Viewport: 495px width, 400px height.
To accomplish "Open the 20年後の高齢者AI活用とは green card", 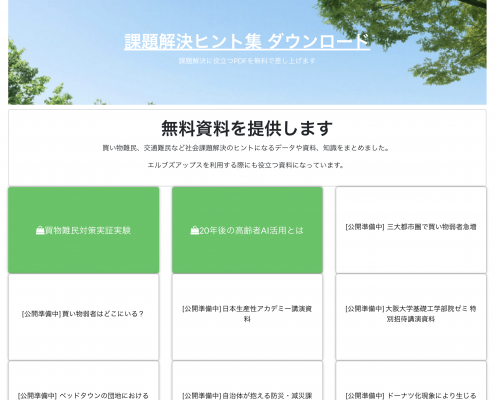I will (247, 230).
